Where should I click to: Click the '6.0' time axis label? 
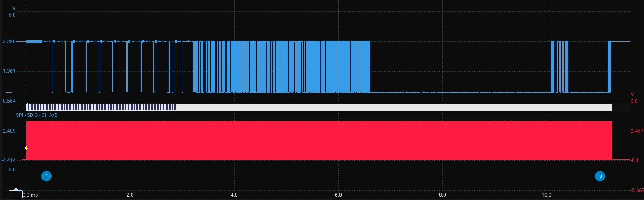[x=338, y=195]
